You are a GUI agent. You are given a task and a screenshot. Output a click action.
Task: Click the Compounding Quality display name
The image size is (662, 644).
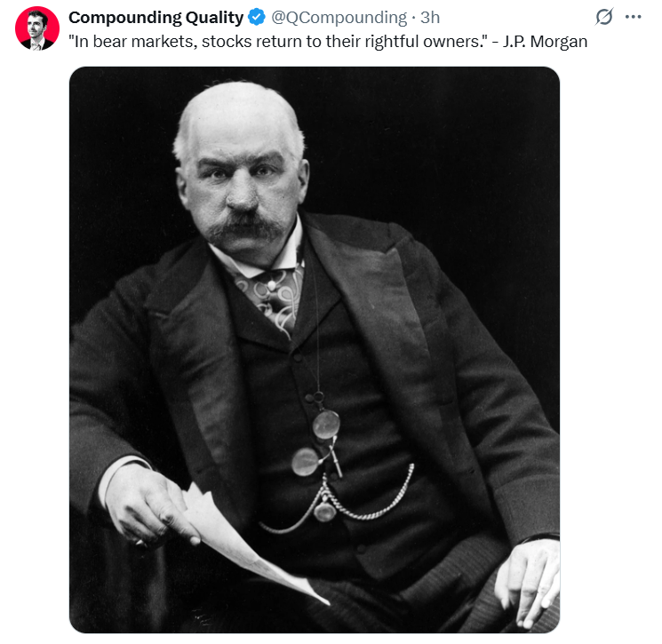pos(156,17)
